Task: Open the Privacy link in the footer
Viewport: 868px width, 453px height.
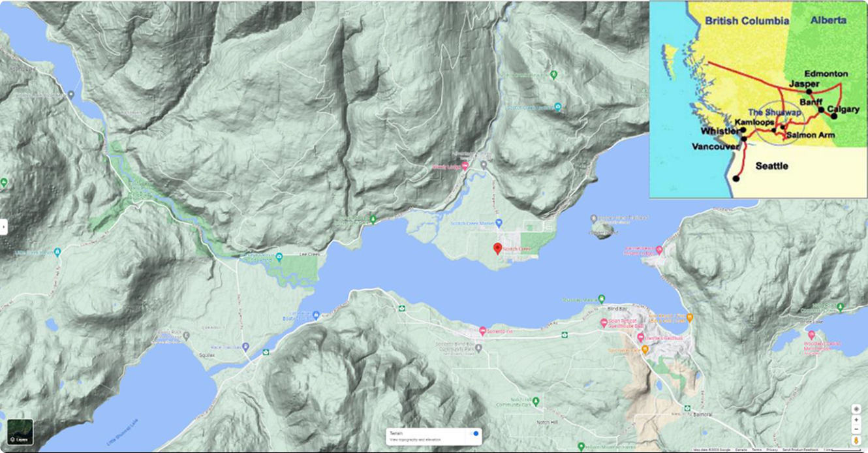Action: (x=772, y=450)
